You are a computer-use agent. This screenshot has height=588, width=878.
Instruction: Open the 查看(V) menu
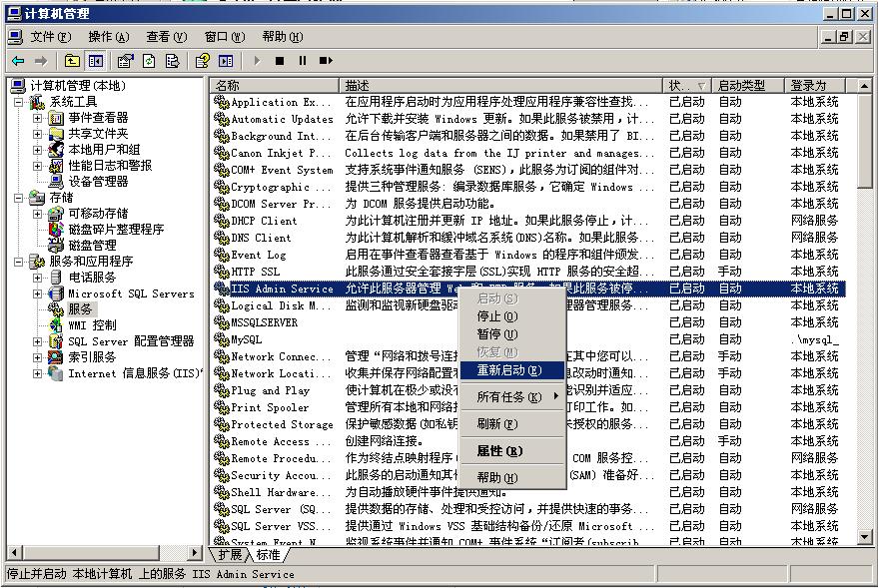[166, 37]
